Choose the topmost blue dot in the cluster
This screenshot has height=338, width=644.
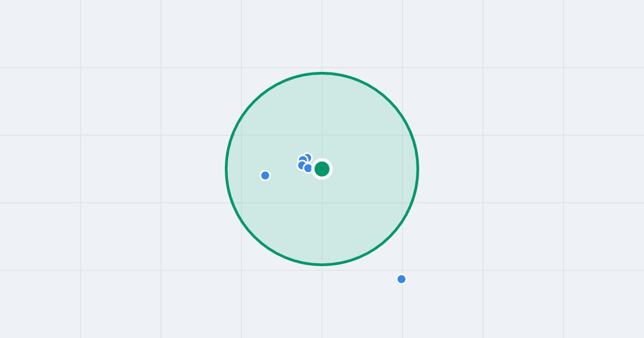click(x=307, y=158)
